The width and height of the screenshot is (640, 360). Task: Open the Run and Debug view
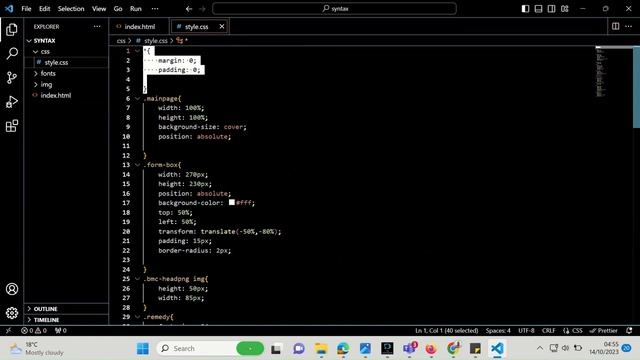[x=12, y=102]
